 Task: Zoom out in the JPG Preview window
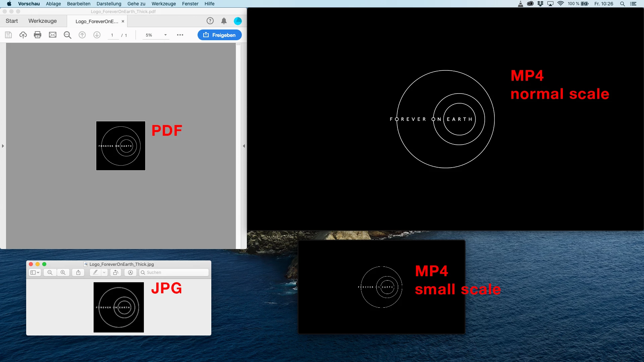click(50, 273)
